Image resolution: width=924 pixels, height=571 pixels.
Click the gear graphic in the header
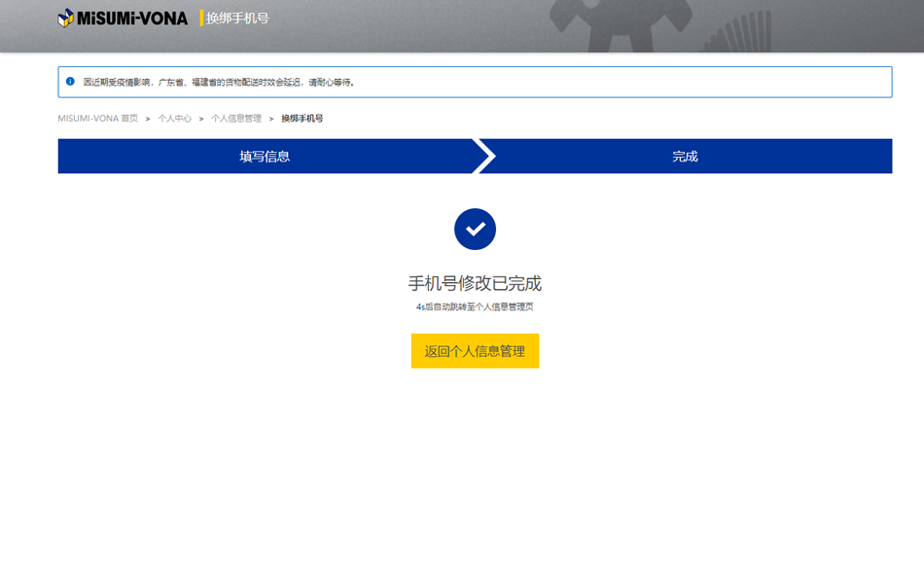[x=621, y=21]
